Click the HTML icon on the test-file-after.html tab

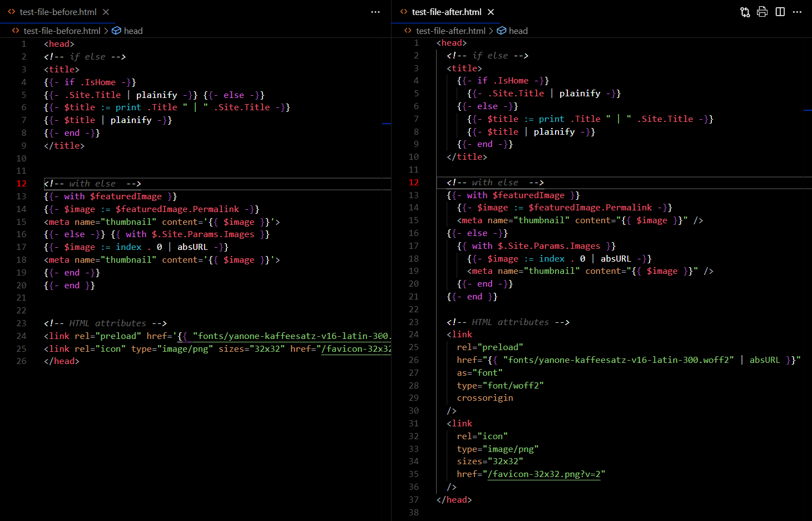(403, 12)
